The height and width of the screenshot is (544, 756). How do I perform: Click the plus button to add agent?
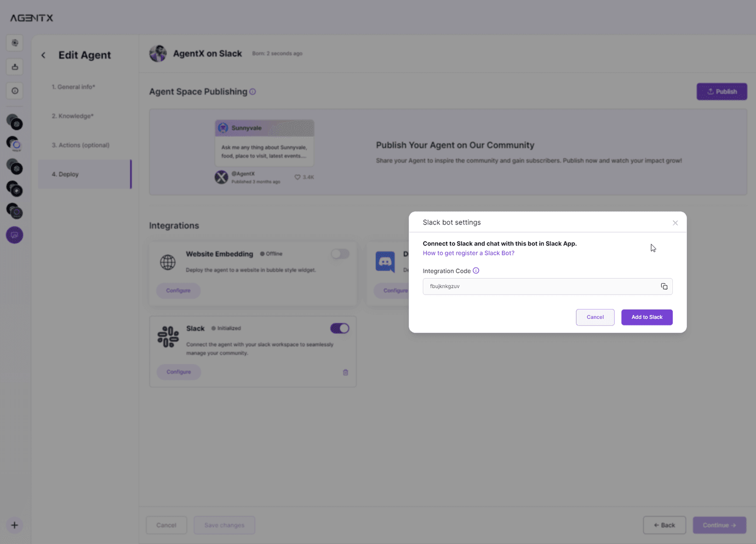(x=15, y=525)
